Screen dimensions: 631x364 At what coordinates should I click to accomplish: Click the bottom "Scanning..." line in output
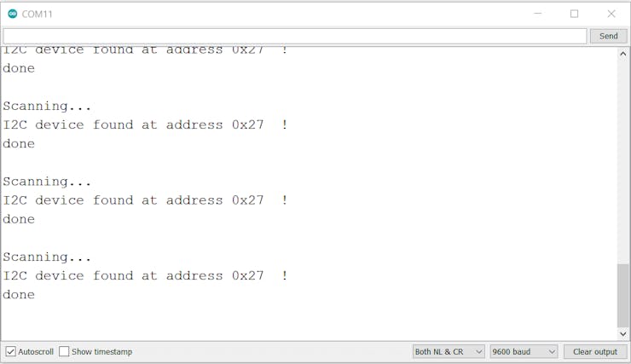(x=47, y=257)
